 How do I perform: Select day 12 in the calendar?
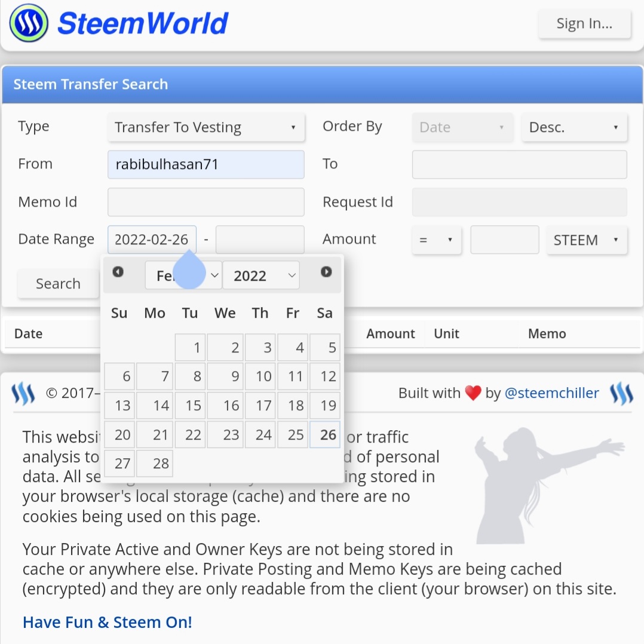tap(325, 376)
